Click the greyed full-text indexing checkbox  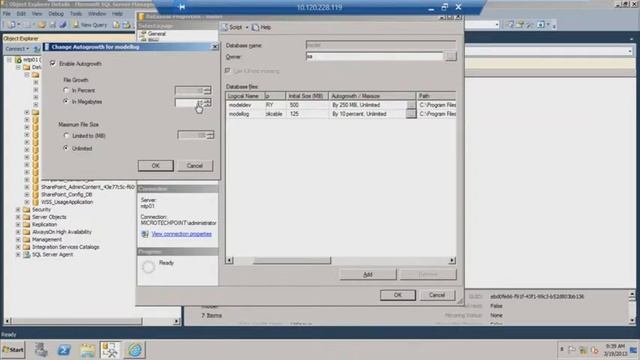228,71
